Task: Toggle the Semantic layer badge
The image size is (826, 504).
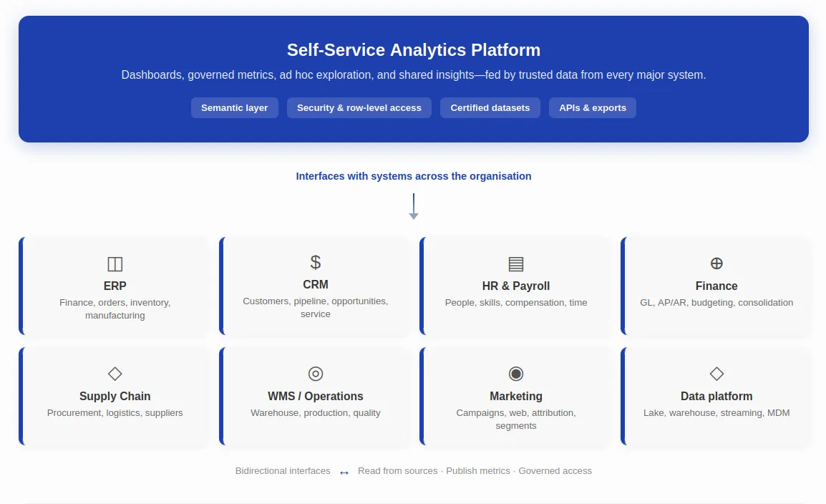Action: (234, 107)
